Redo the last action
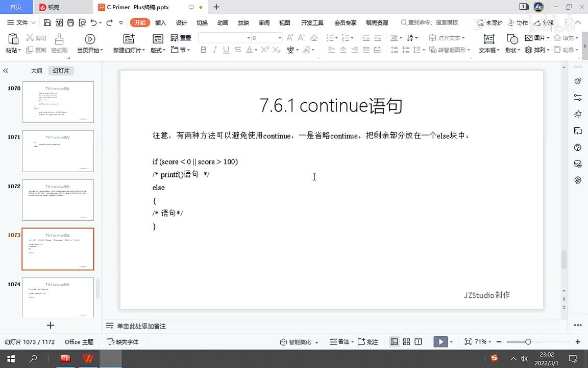This screenshot has width=588, height=368. click(110, 22)
